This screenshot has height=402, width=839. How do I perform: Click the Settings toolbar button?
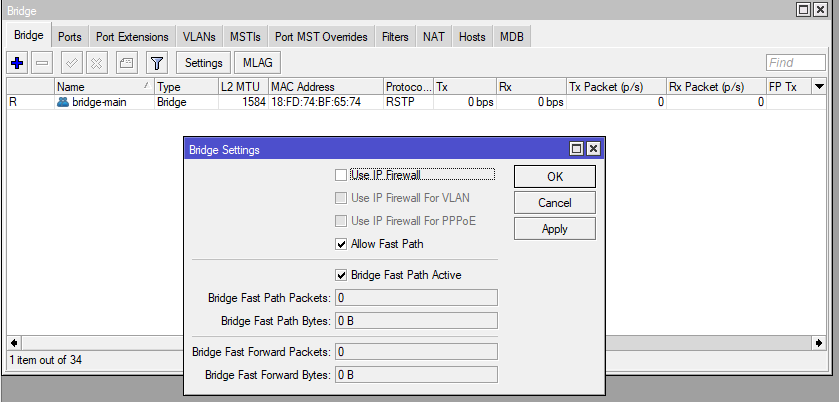(x=203, y=63)
